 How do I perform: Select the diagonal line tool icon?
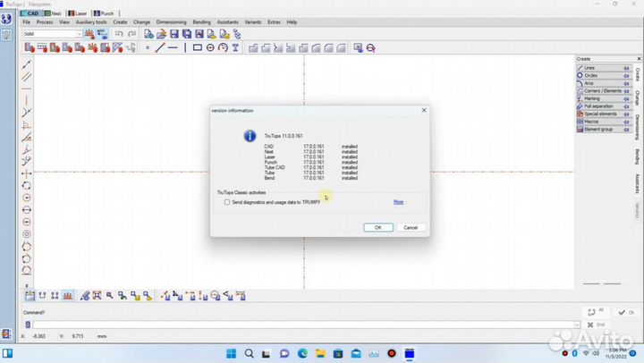(160, 48)
